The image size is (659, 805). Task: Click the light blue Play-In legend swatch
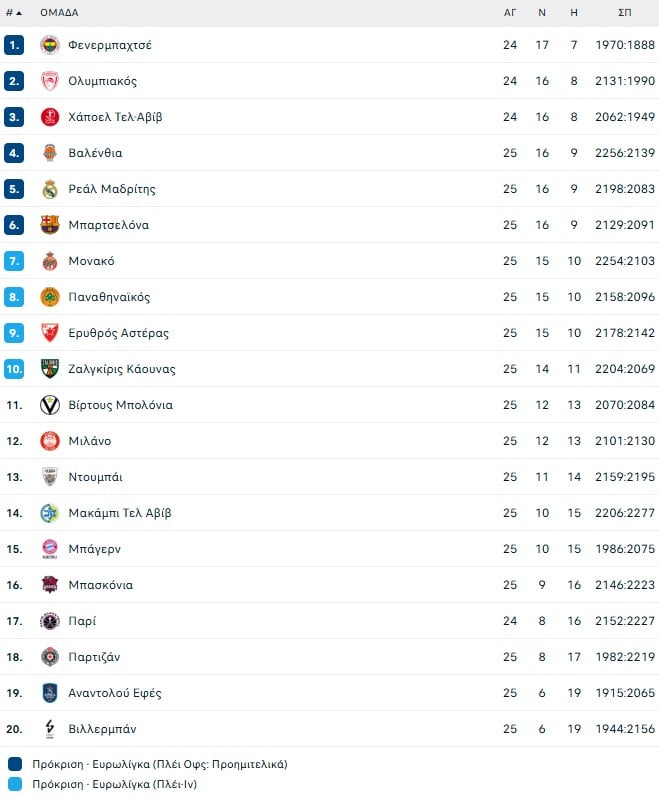click(x=14, y=785)
